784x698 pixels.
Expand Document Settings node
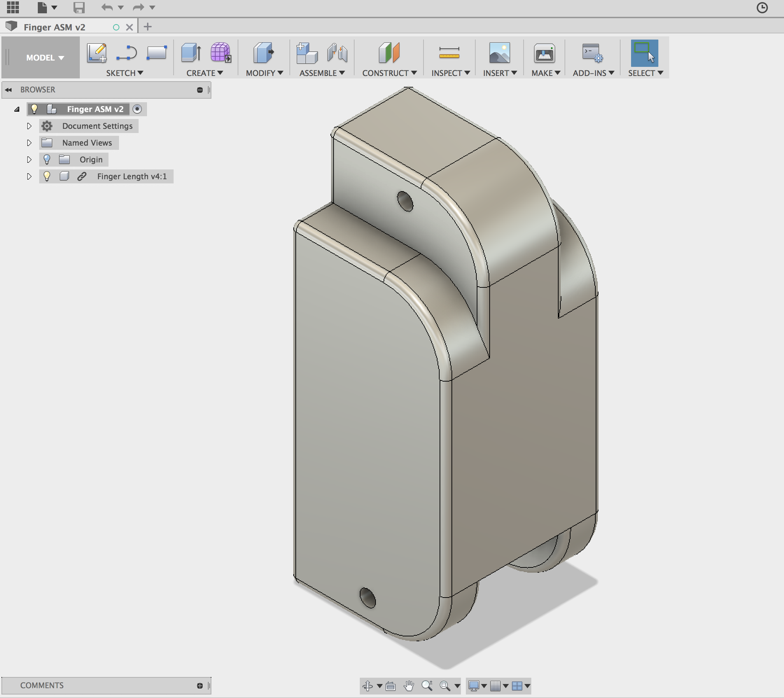29,126
